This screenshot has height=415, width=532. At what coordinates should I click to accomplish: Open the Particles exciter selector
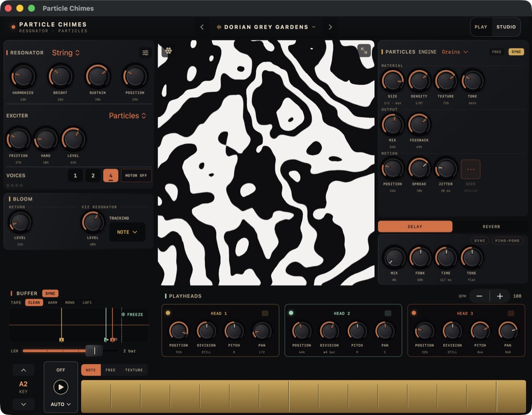tap(128, 116)
